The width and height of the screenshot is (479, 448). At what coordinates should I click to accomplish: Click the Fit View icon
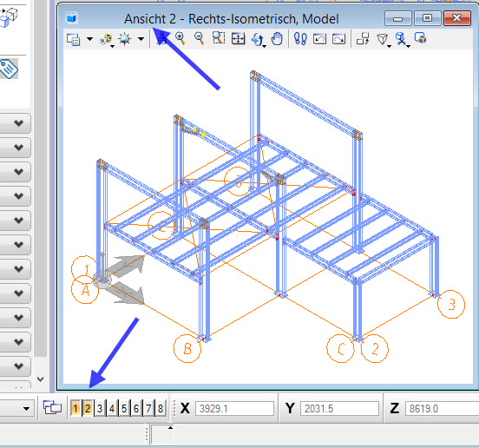pos(239,39)
